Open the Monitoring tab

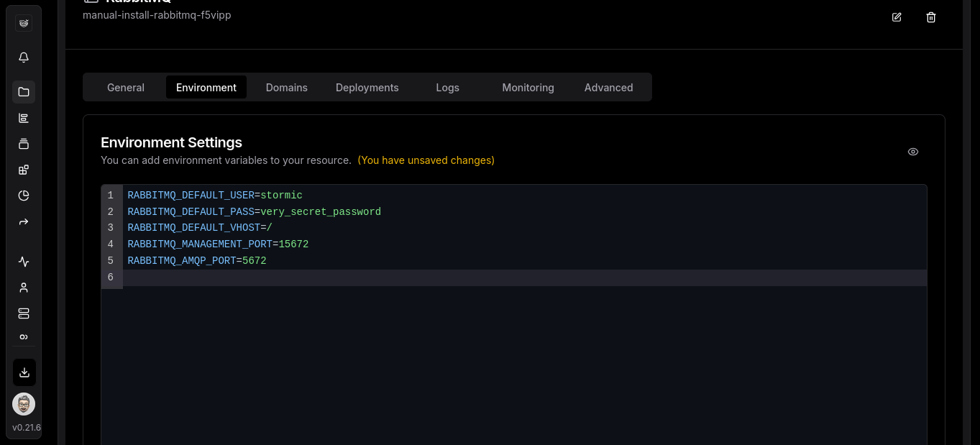coord(528,87)
